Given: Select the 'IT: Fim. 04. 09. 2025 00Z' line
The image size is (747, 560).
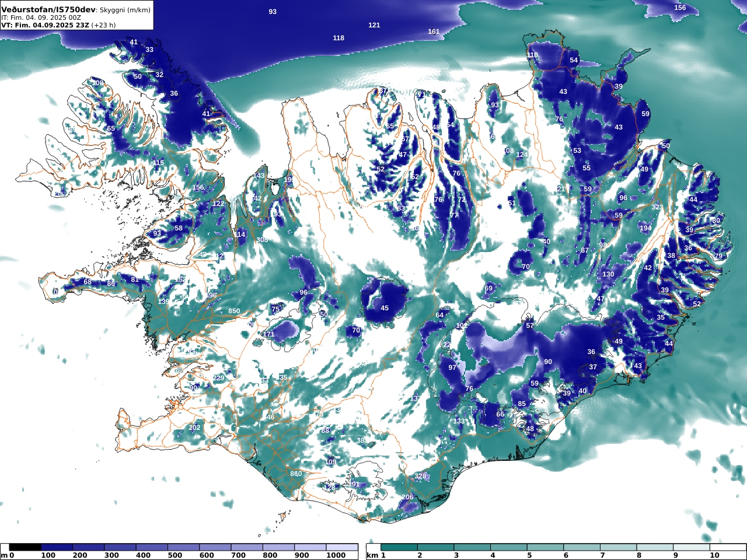Looking at the screenshot, I should (x=41, y=18).
